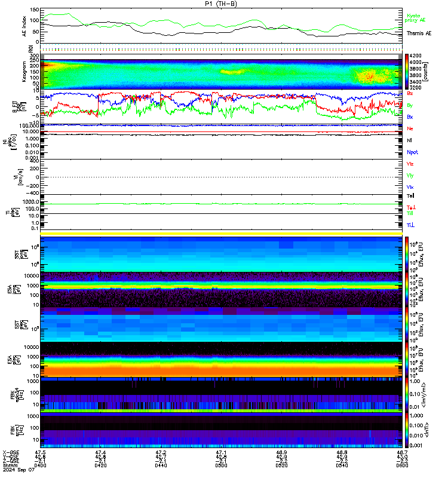448x478 pixels.
Task: Pick the blue "Npot" legend label
Action: click(412, 152)
